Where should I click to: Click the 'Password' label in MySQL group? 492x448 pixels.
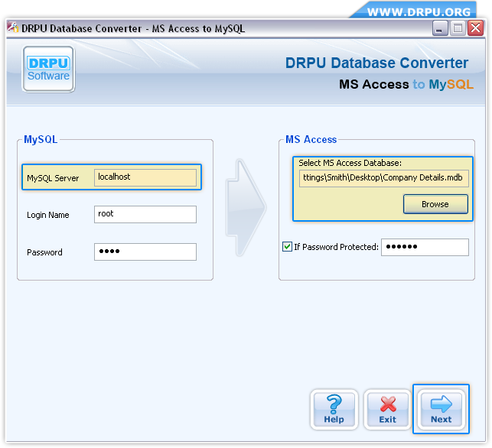pyautogui.click(x=44, y=252)
